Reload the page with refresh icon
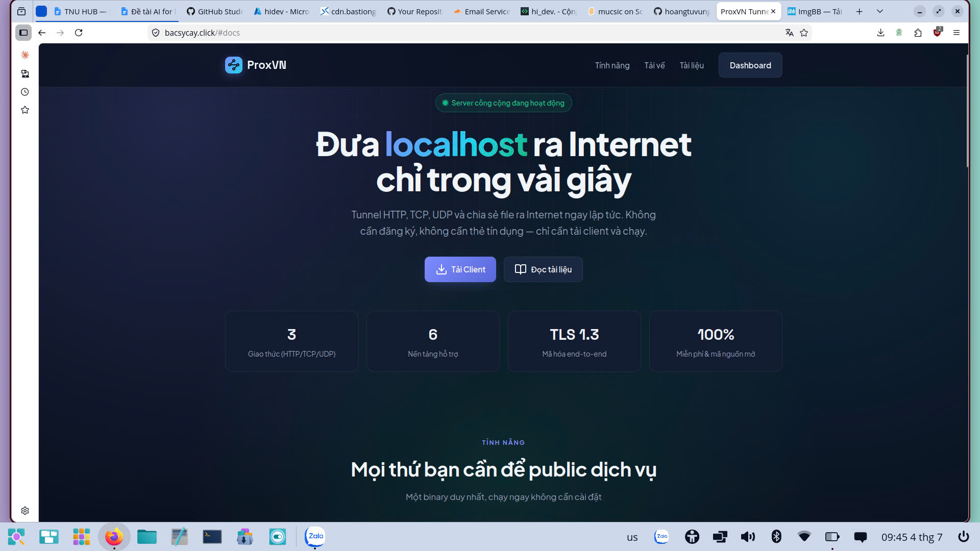Screen dimensions: 980x551 79,33
